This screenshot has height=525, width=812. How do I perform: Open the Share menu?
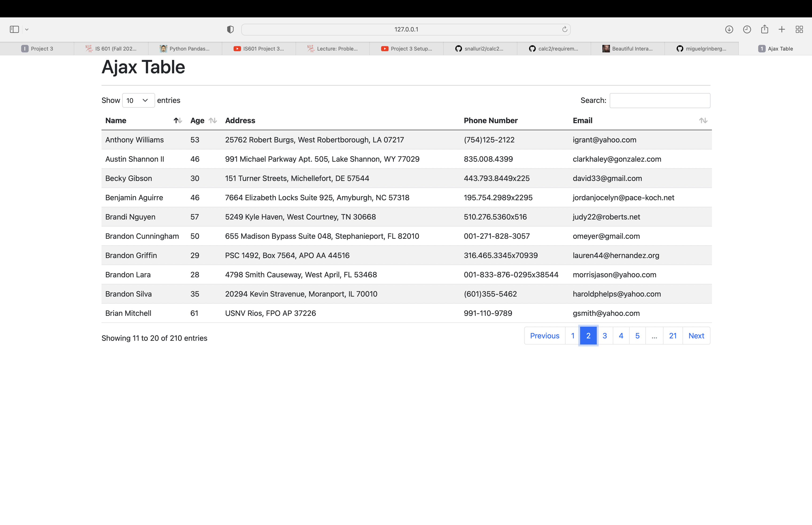[x=764, y=29]
